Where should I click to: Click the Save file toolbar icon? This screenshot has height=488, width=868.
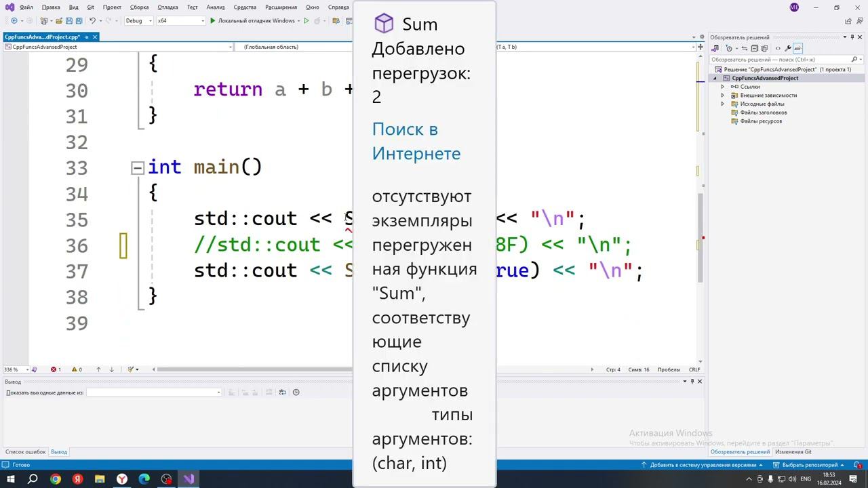(68, 21)
